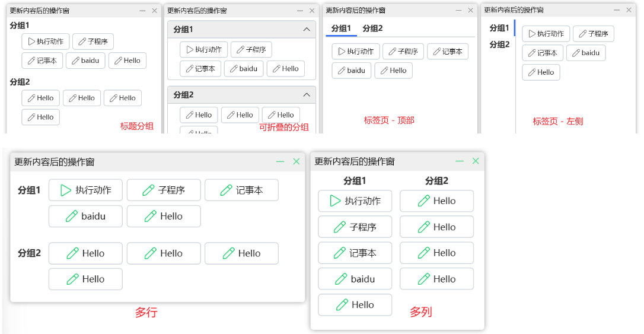The width and height of the screenshot is (644, 334).
Task: Click pencil icon on 子程序 in 多行 window
Action: pyautogui.click(x=148, y=190)
